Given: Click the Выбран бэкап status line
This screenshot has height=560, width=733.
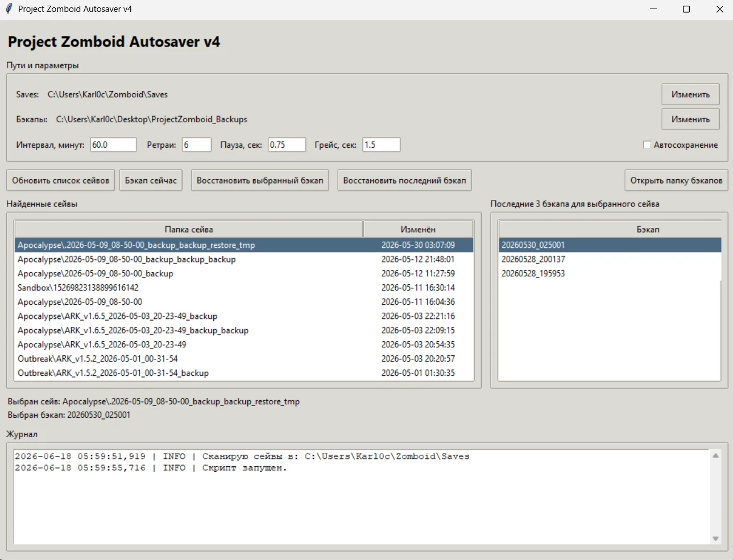Looking at the screenshot, I should pyautogui.click(x=69, y=415).
